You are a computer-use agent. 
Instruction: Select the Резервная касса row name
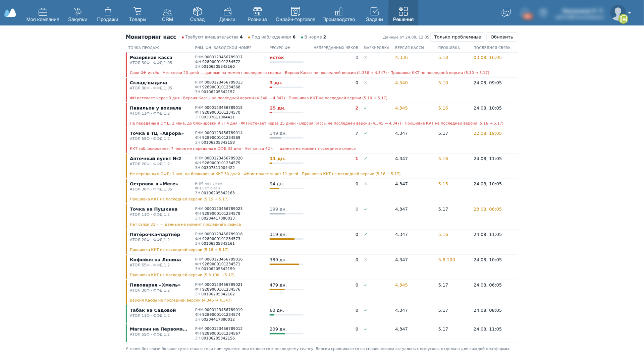click(x=151, y=58)
